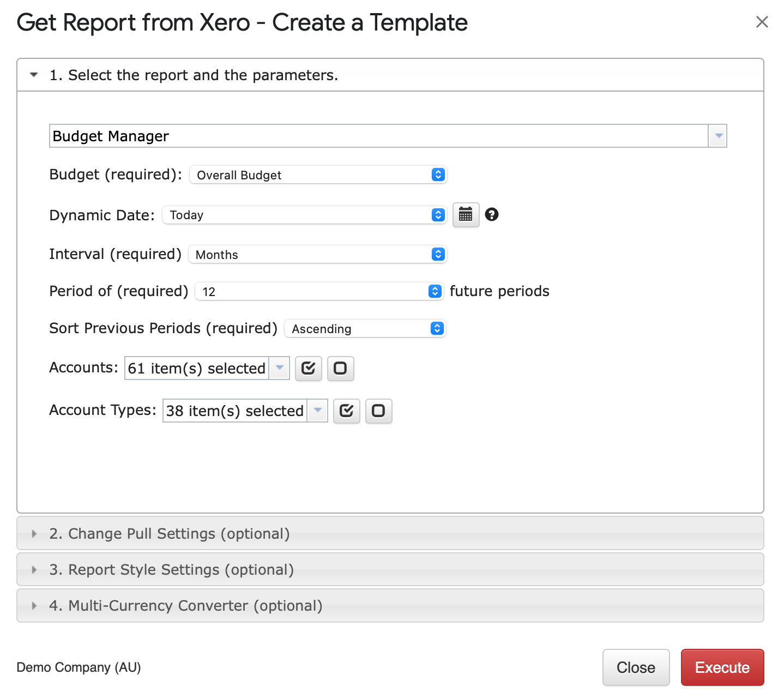Open the calendar date picker icon

466,215
